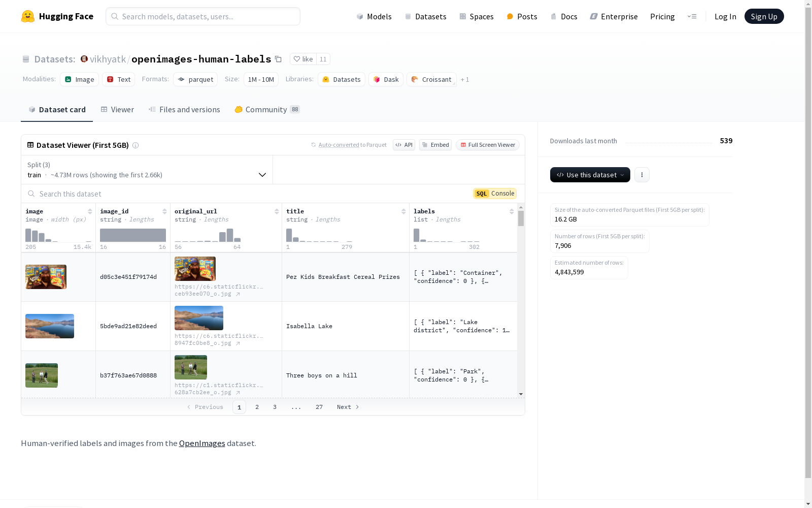Click the info icon beside Dataset Viewer
The width and height of the screenshot is (812, 508).
[x=136, y=145]
